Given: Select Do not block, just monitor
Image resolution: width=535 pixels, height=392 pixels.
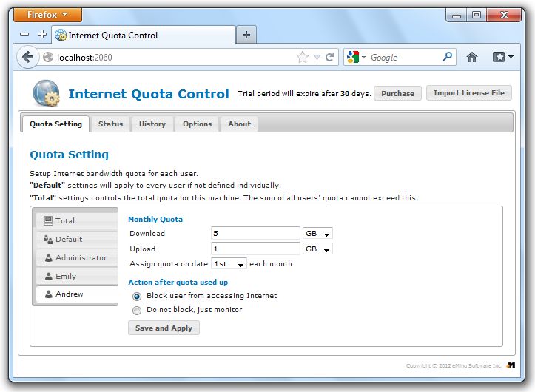Looking at the screenshot, I should pyautogui.click(x=137, y=310).
